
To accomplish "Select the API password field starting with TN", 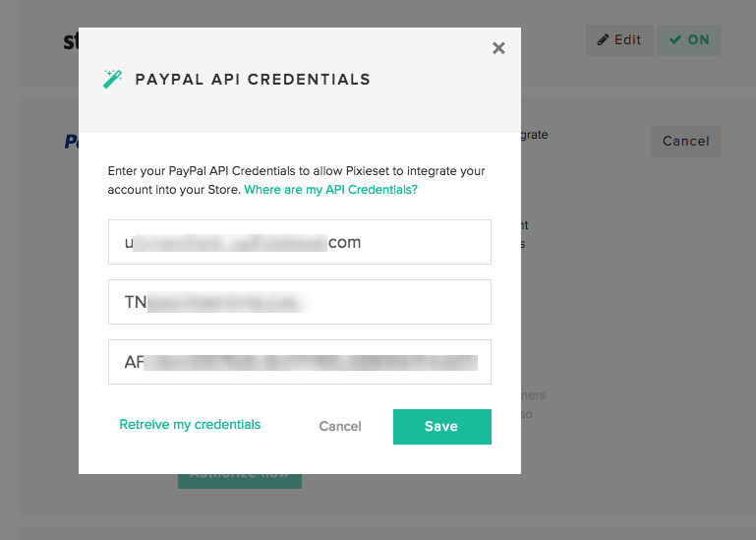I will (x=300, y=302).
